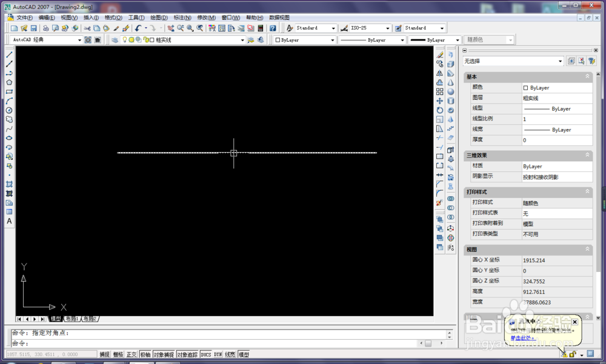The height and width of the screenshot is (364, 606).
Task: Switch to the 布局2 layout tab
Action: [90, 319]
